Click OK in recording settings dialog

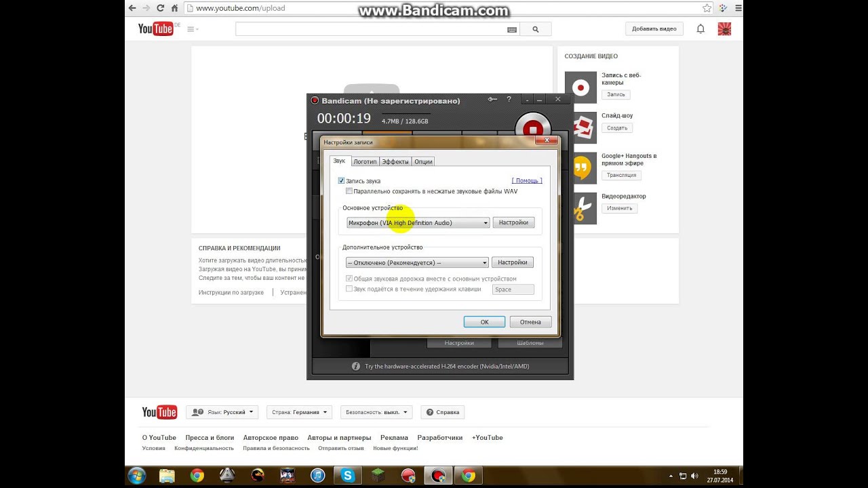point(484,322)
